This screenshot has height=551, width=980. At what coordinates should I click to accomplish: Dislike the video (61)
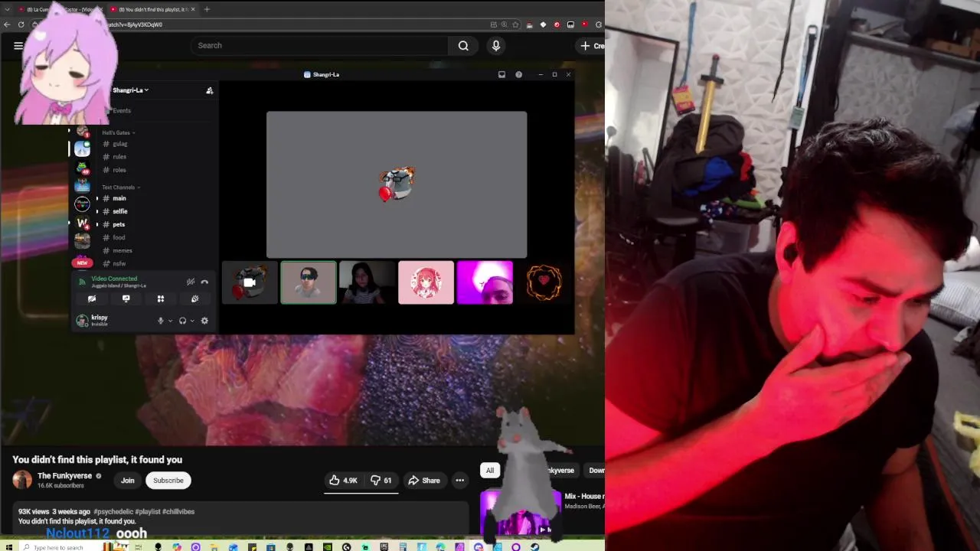point(381,481)
